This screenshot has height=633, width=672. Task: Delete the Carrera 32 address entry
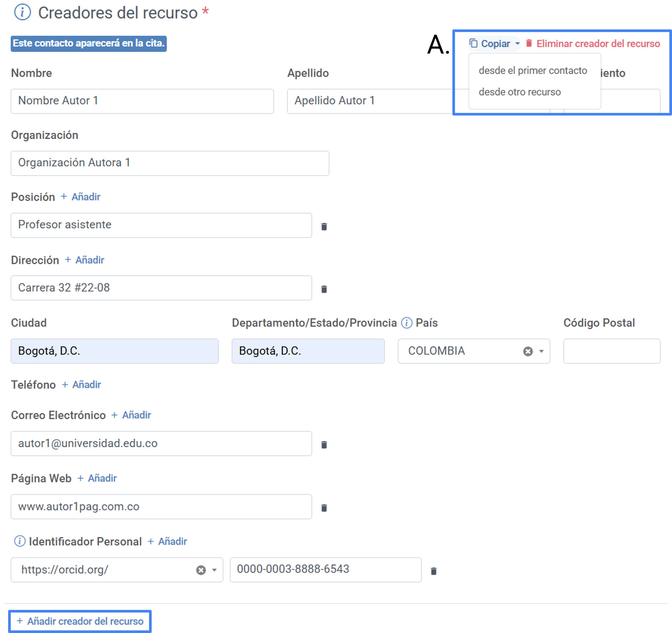(324, 289)
